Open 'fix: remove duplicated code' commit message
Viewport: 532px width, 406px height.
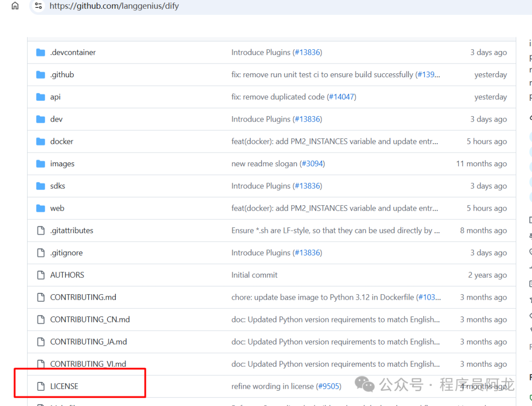point(278,97)
